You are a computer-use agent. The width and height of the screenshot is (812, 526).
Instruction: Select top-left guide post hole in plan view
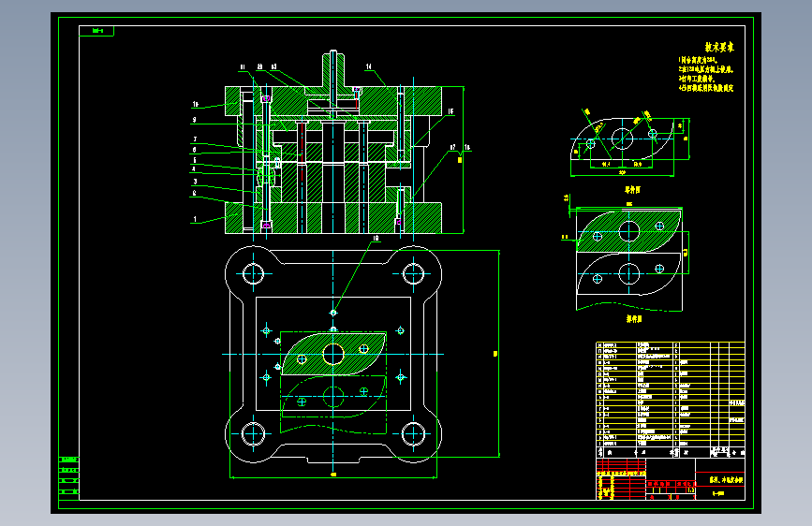(x=253, y=273)
